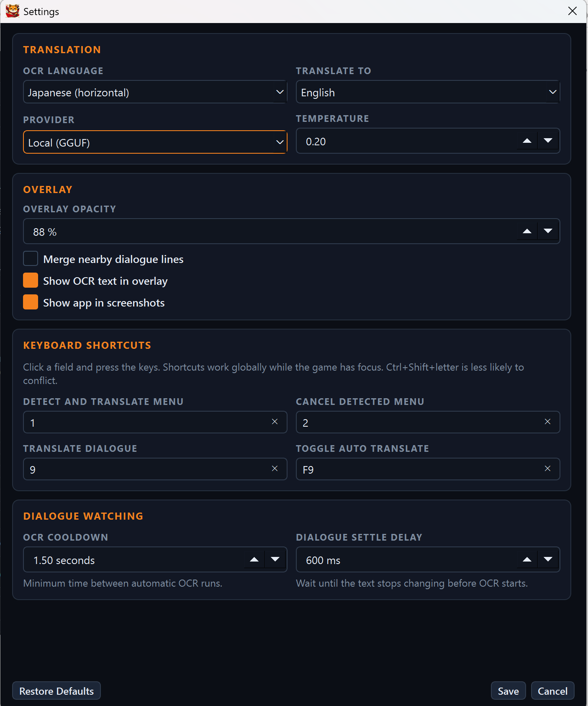Open the Translate To dropdown
Screen dimensions: 588x706
[x=428, y=92]
